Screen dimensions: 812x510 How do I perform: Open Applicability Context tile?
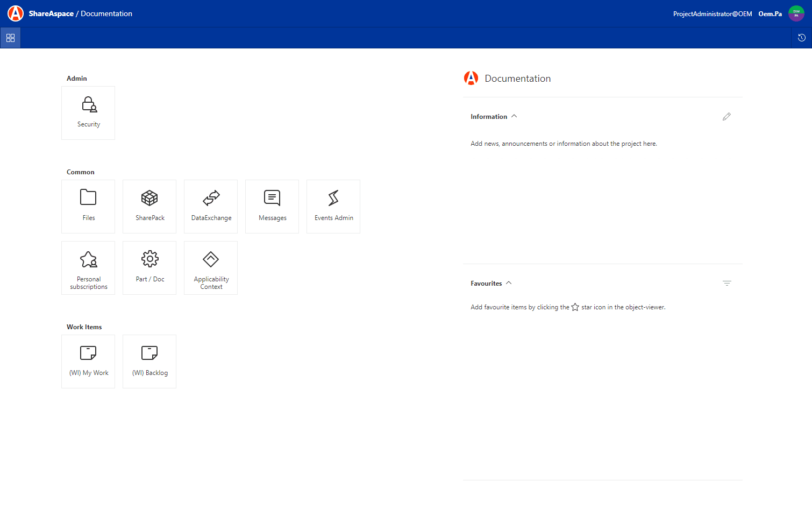(211, 268)
